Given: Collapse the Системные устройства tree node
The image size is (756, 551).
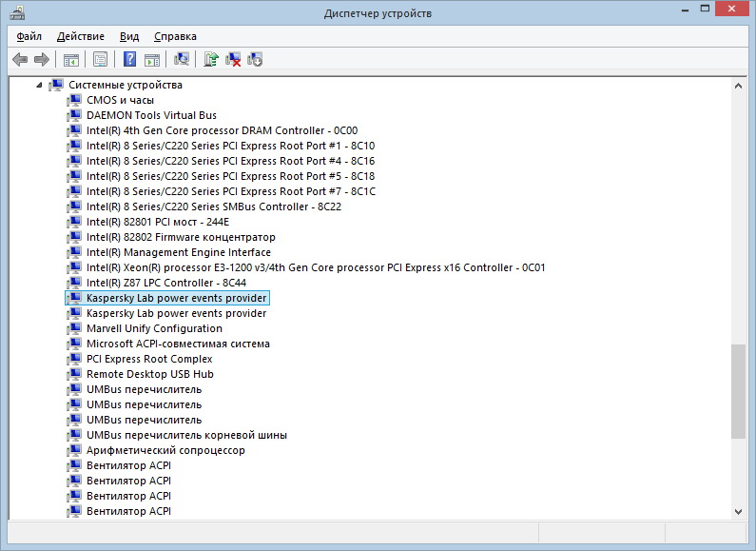Looking at the screenshot, I should (x=39, y=86).
